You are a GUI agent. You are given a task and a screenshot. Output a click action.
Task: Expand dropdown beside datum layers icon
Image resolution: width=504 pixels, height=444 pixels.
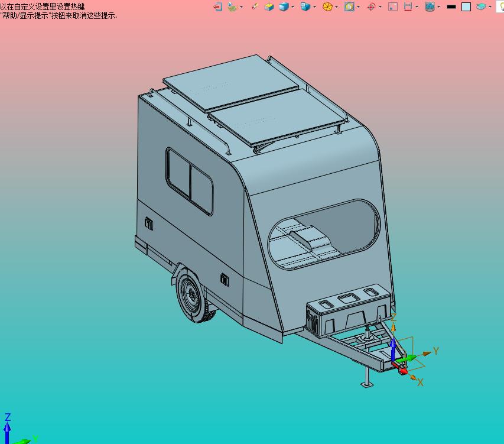pyautogui.click(x=242, y=7)
